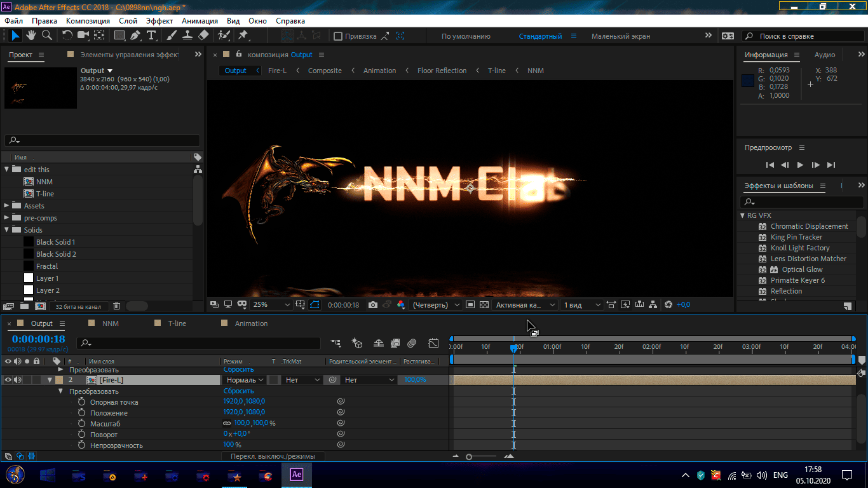
Task: Switch to NNM timeline tab
Action: (x=111, y=323)
